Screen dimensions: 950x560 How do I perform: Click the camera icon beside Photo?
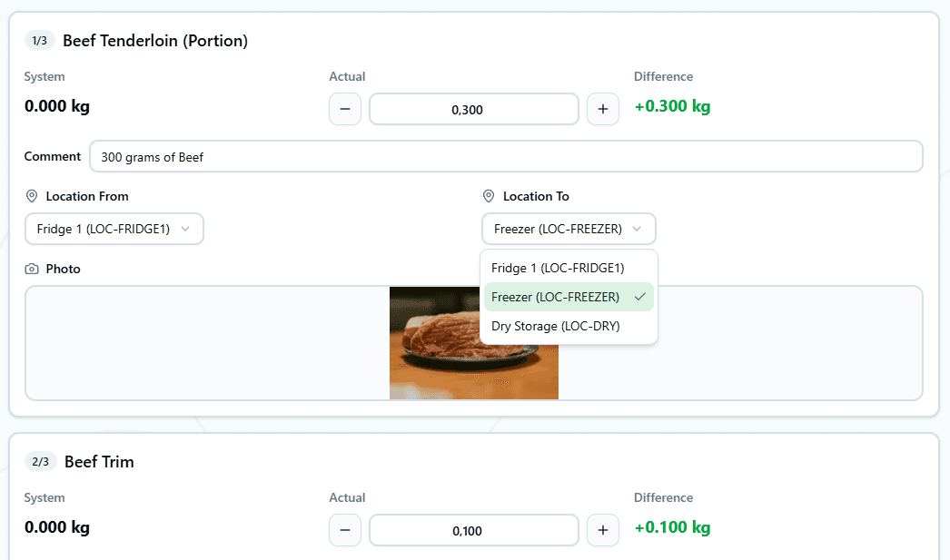click(x=32, y=270)
